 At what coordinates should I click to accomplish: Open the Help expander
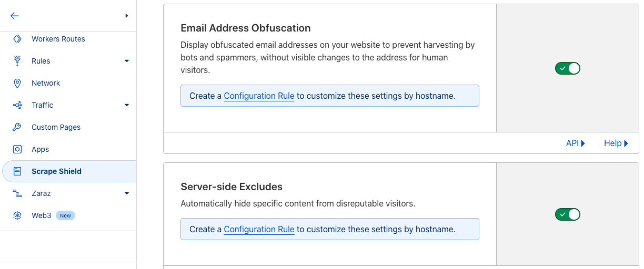(x=616, y=143)
